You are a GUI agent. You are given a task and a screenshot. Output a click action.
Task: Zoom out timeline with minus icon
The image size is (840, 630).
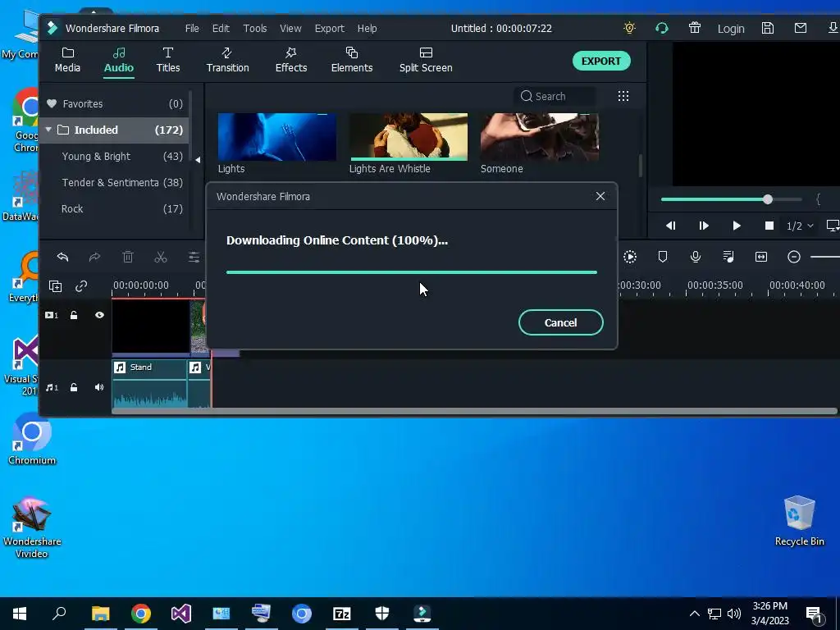point(794,257)
